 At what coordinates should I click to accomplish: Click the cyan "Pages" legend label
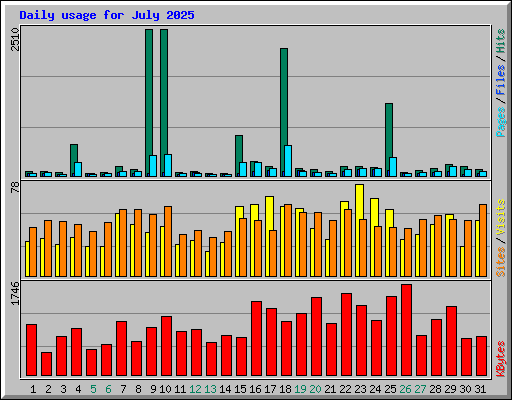click(501, 122)
